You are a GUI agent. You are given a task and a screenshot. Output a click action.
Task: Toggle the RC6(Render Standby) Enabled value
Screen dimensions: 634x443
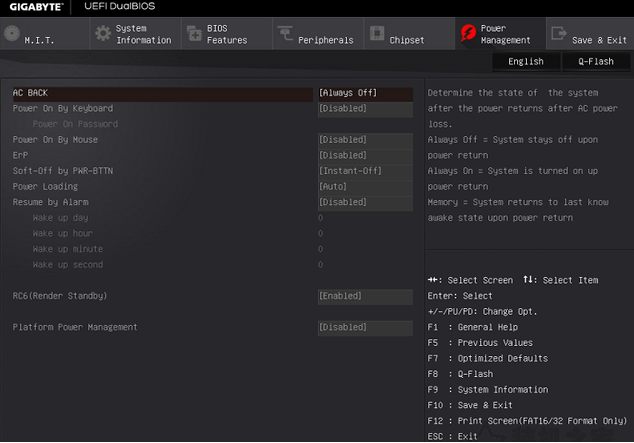pos(365,296)
